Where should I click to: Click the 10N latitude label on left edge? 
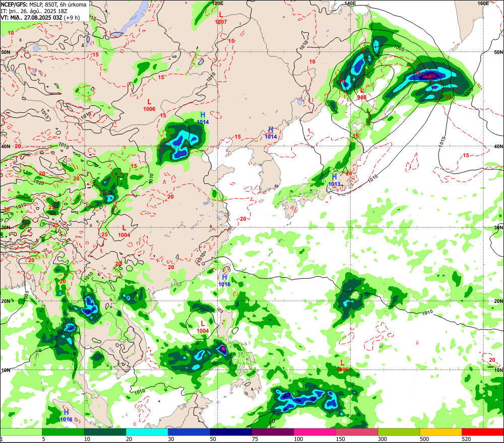(x=6, y=370)
